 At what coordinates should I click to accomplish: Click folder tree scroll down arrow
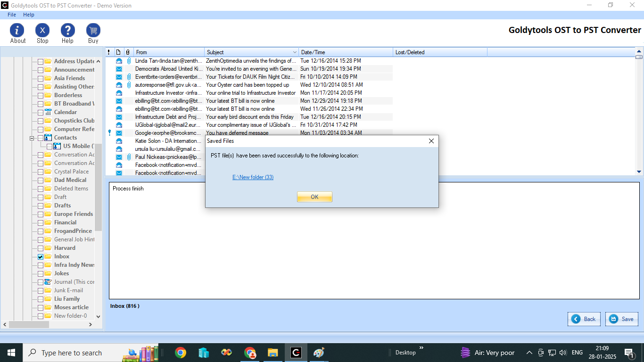(99, 316)
